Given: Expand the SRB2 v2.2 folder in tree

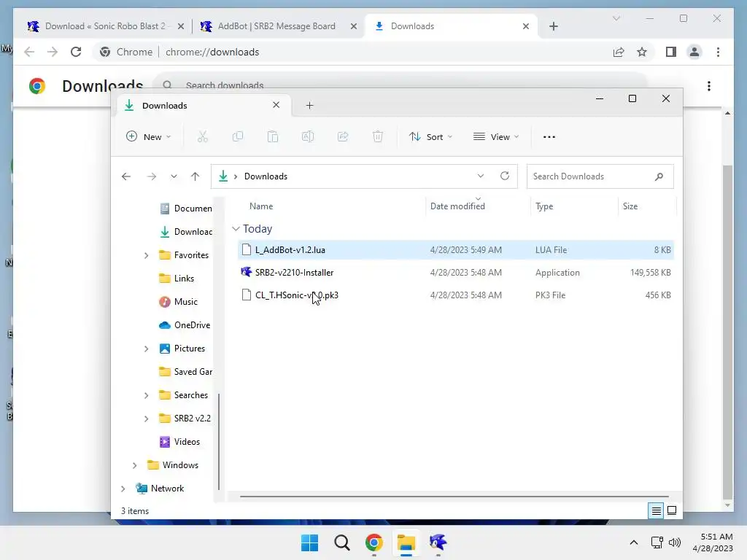Looking at the screenshot, I should coord(146,419).
